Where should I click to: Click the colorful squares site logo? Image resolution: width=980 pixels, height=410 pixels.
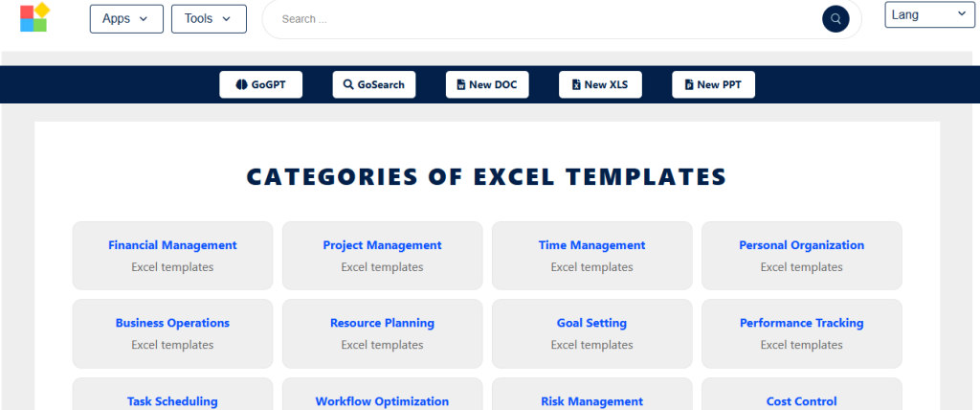(34, 17)
